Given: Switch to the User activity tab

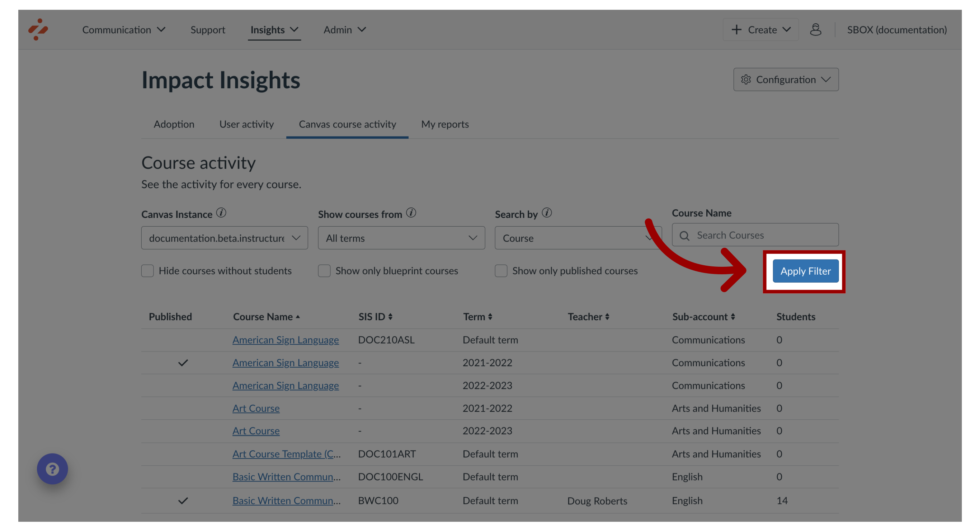Looking at the screenshot, I should 246,124.
